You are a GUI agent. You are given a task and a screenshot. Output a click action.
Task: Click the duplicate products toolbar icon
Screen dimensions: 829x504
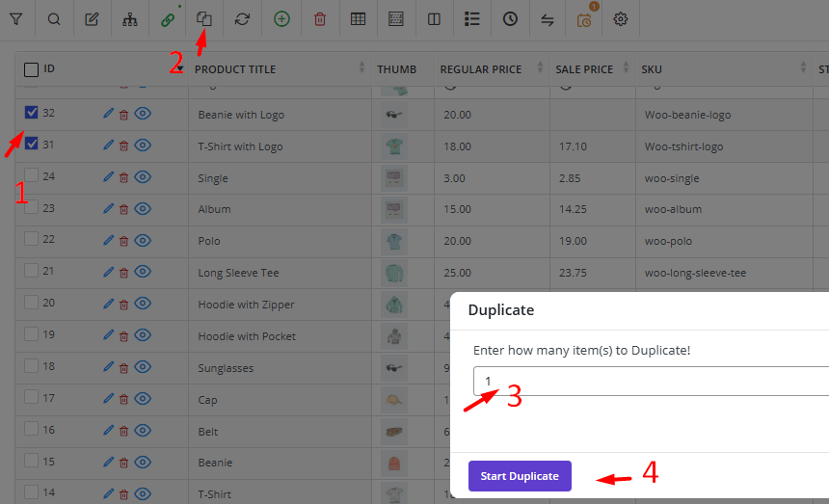click(204, 19)
